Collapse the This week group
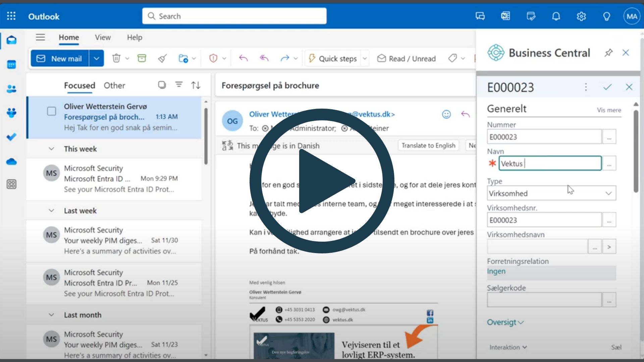Viewport: 644px width, 362px height. pyautogui.click(x=51, y=148)
